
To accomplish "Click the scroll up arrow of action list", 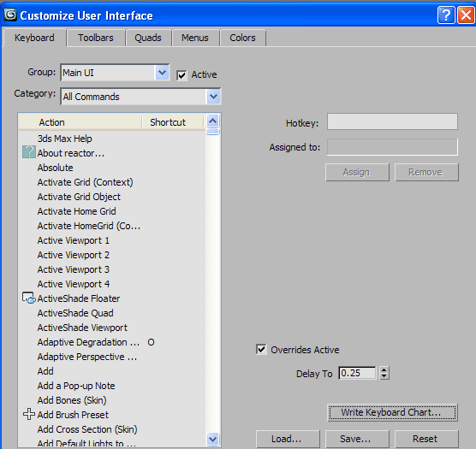I will [213, 121].
